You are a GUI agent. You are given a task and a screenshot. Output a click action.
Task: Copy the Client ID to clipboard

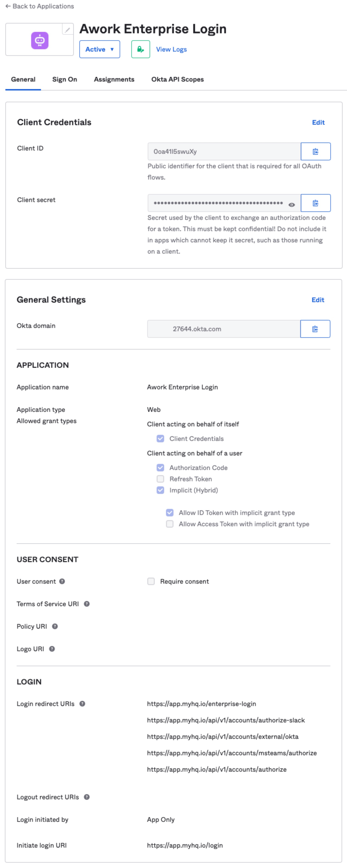(315, 151)
